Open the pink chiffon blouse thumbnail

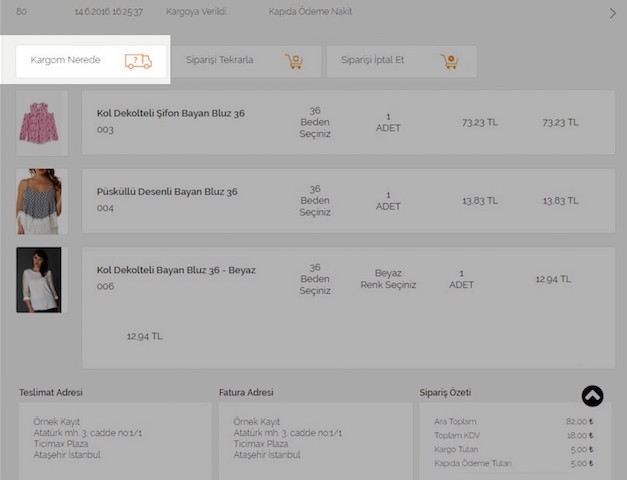(41, 122)
